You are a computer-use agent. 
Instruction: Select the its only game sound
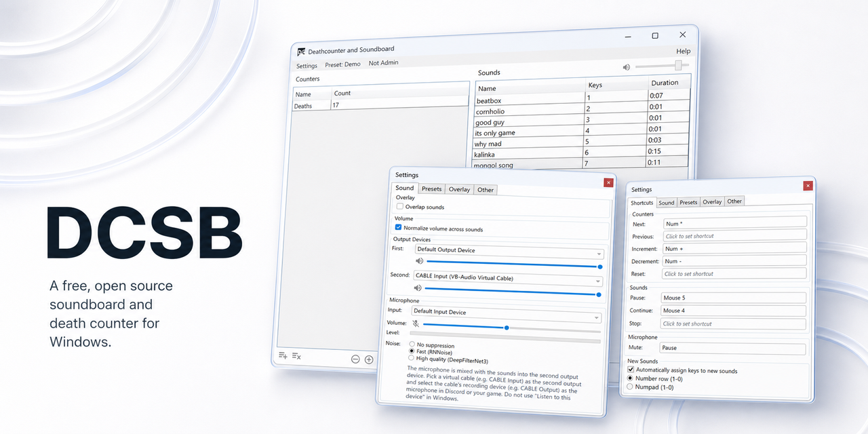582,131
